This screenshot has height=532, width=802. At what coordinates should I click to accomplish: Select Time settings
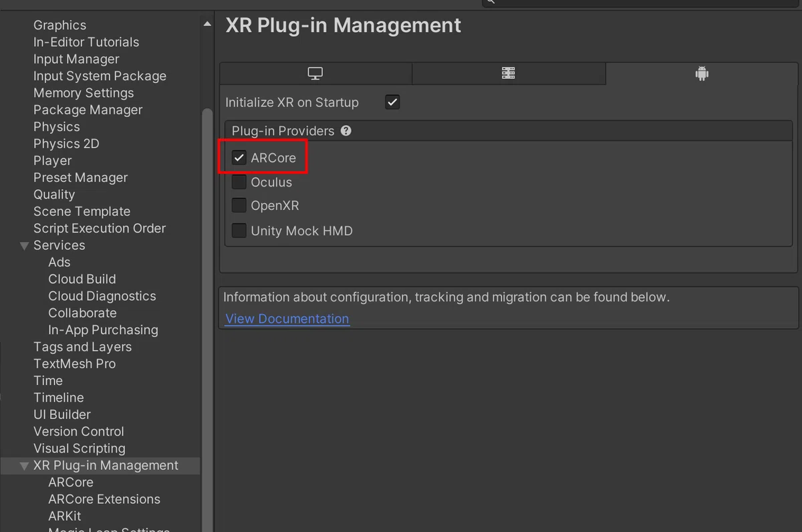click(x=48, y=381)
